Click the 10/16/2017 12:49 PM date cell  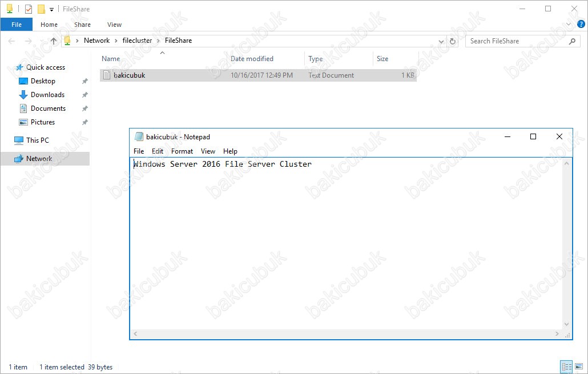pyautogui.click(x=262, y=75)
